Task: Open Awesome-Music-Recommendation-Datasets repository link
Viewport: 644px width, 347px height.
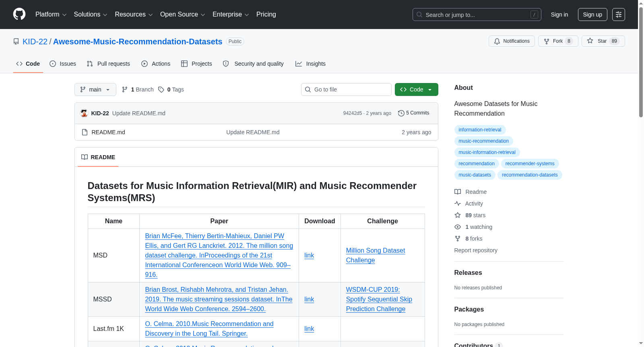Action: [138, 42]
